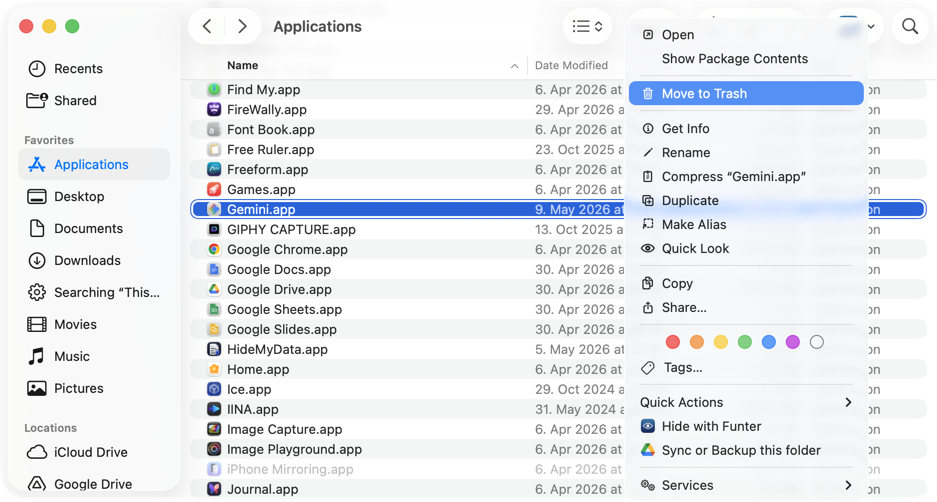The image size is (937, 502).
Task: Choose Open from the context menu
Action: (746, 35)
